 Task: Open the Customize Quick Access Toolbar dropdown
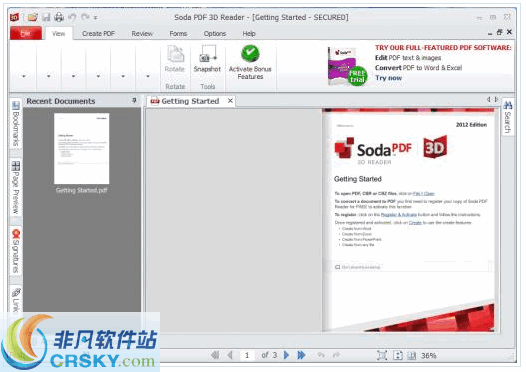pos(96,17)
